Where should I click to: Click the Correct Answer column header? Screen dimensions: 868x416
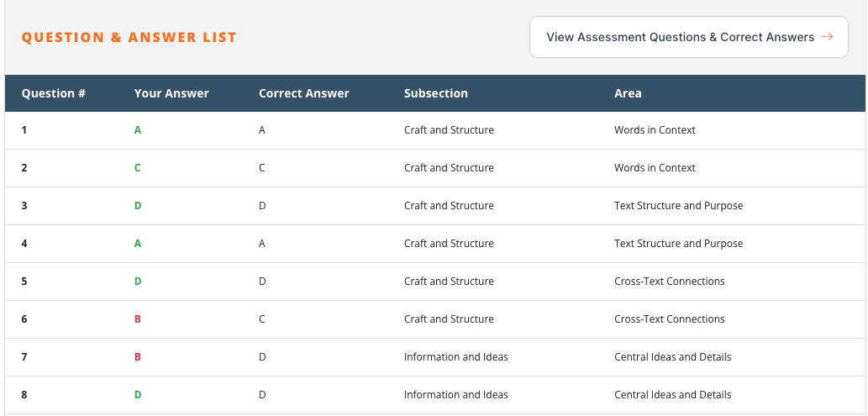coord(303,93)
